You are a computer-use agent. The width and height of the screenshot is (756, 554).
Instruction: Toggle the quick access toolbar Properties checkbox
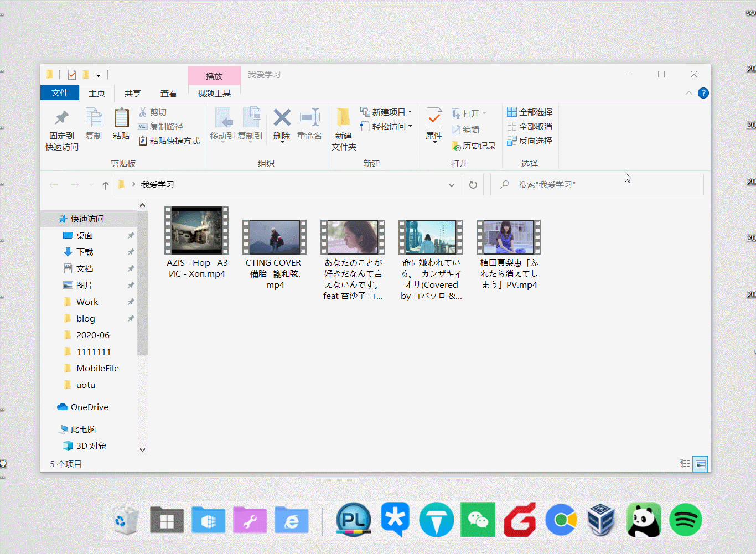point(72,75)
